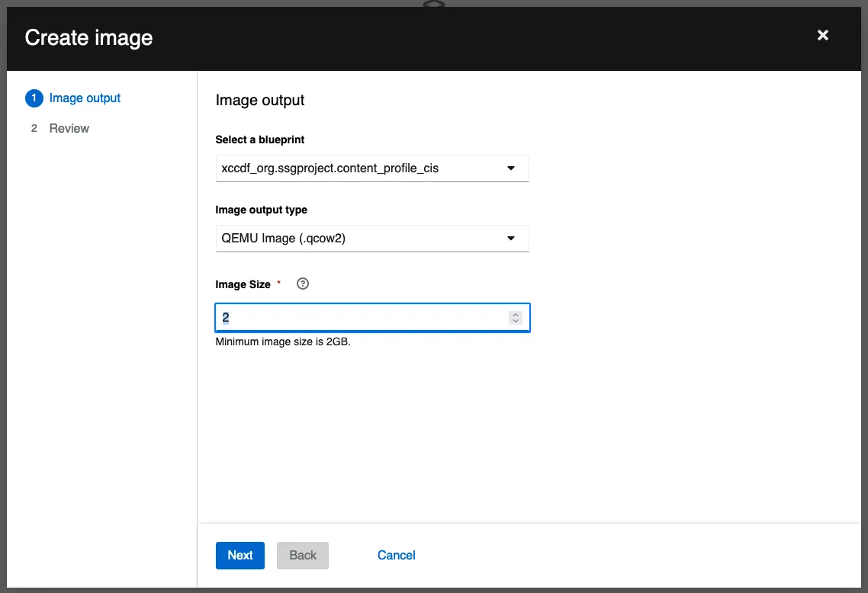Click the help icon beside Image Size
868x593 pixels.
[x=303, y=284]
